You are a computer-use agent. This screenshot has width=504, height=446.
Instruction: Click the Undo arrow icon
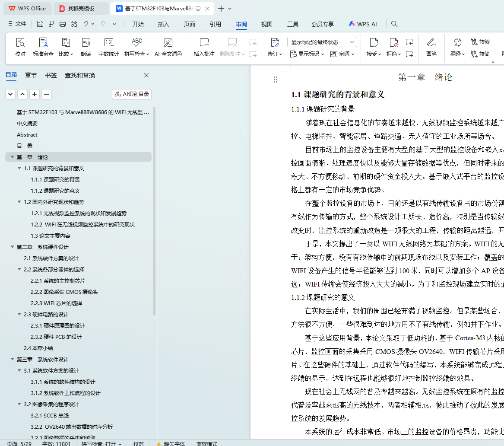click(86, 24)
